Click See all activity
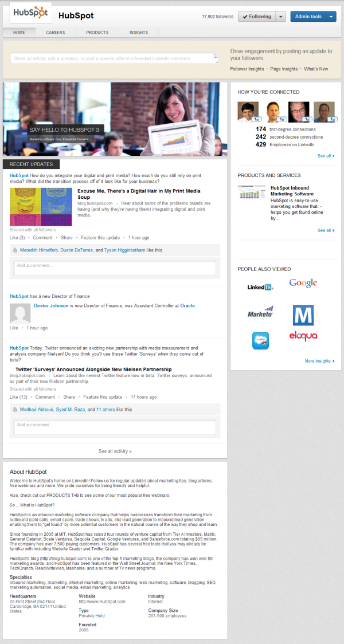Screen dimensions: 344x644 tap(115, 451)
